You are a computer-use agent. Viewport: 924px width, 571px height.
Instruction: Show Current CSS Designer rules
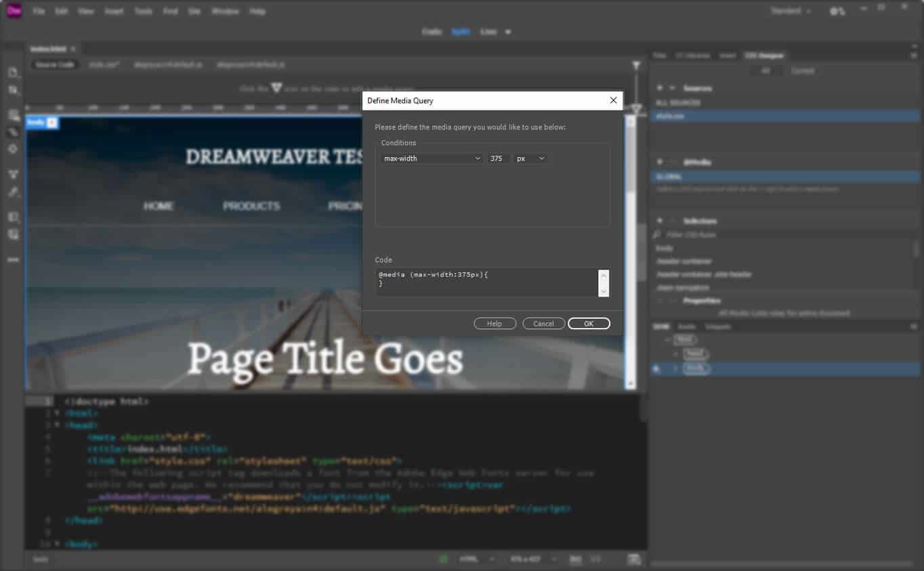(803, 71)
